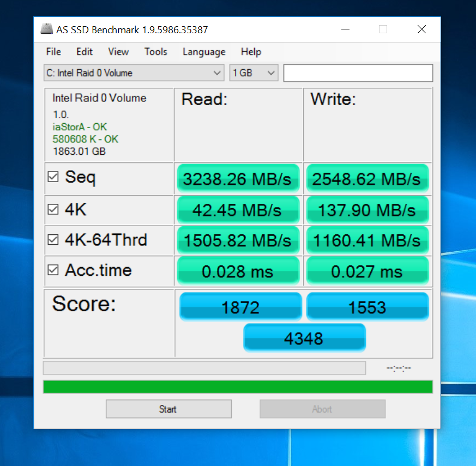Screen dimensions: 476x466
Task: Click the write score 1553
Action: pyautogui.click(x=367, y=307)
